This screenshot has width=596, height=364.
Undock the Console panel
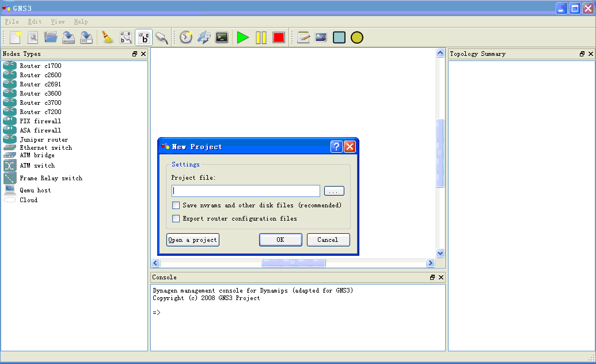click(x=432, y=277)
